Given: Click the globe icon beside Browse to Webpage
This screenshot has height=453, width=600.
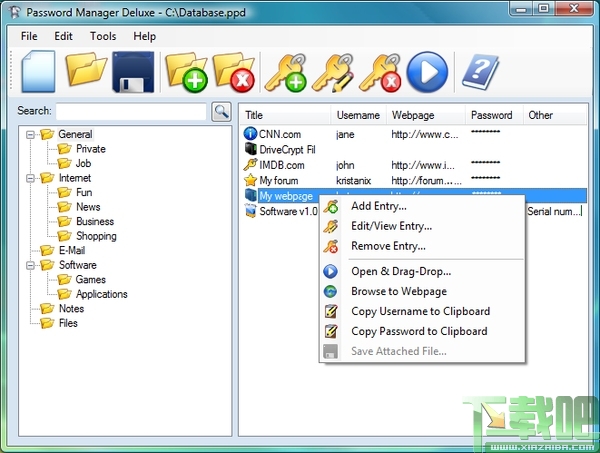Looking at the screenshot, I should tap(330, 292).
